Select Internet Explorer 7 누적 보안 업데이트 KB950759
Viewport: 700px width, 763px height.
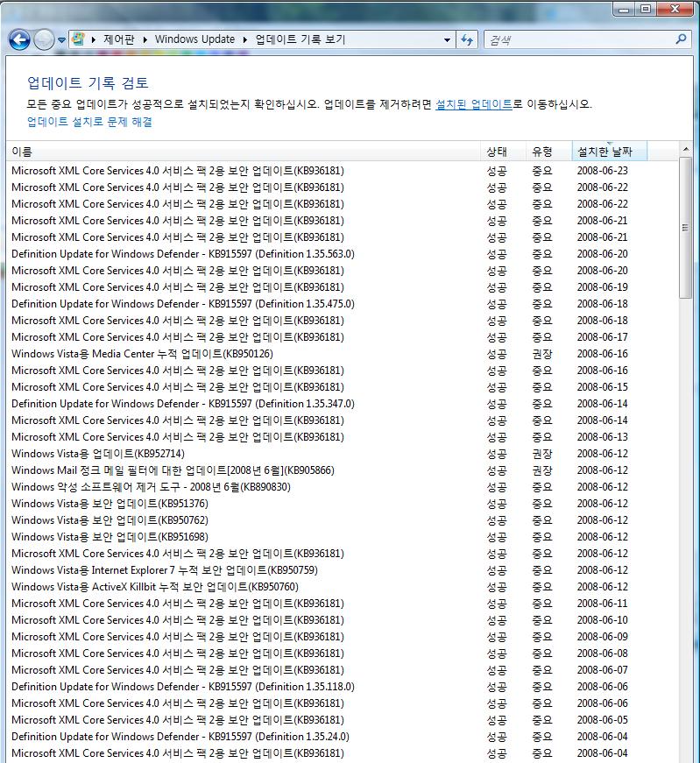[341, 570]
